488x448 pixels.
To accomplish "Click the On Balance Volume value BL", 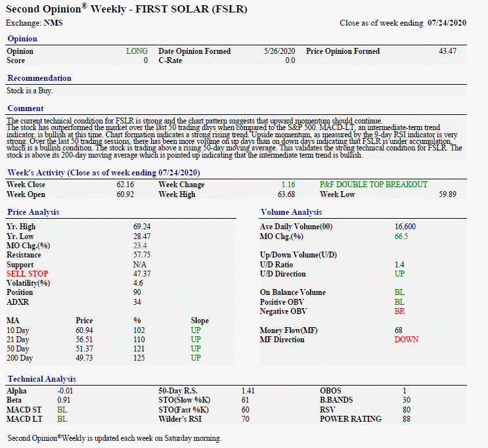I will 399,292.
